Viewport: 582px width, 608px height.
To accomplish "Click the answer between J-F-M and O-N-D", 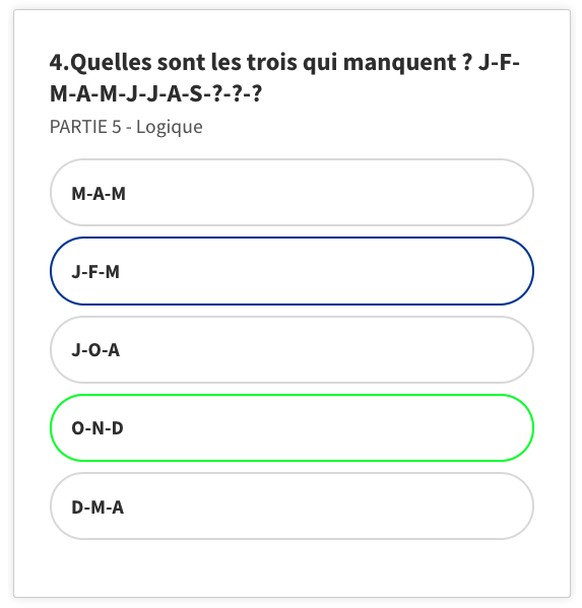I will pos(292,349).
